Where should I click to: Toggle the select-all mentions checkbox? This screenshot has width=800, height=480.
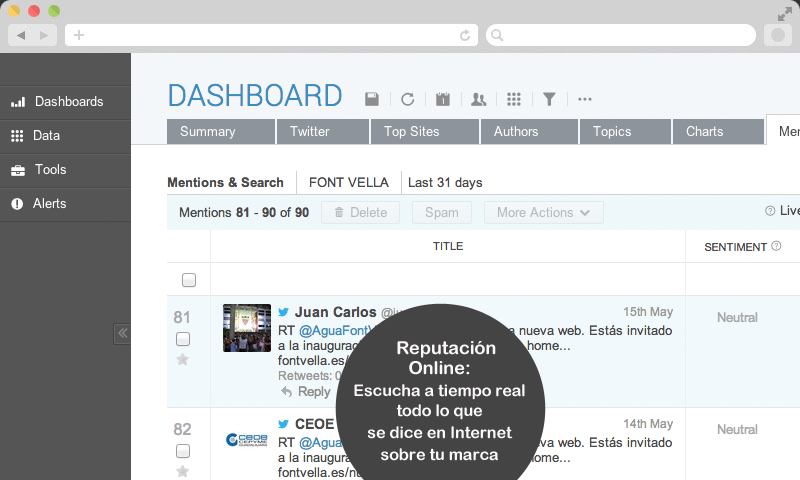189,280
